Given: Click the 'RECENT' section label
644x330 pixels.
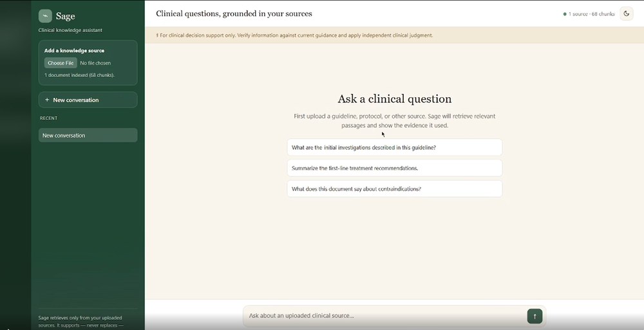Looking at the screenshot, I should click(48, 118).
